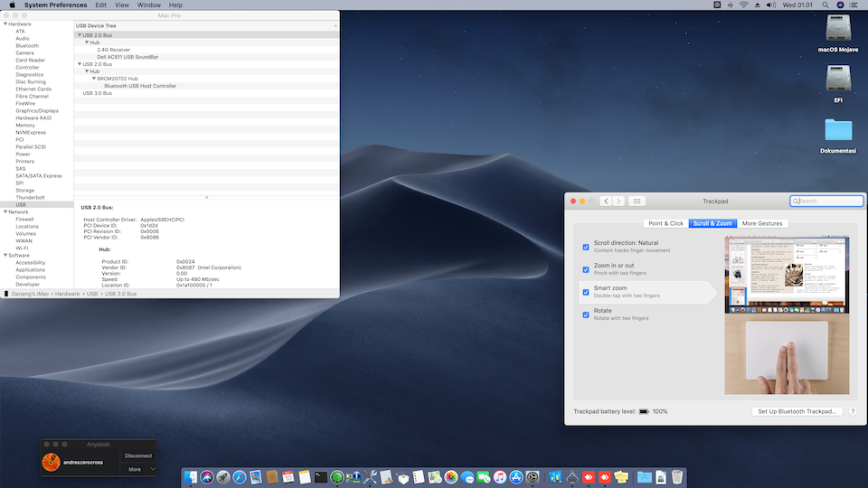Open Finder from the dock
Screen dimensions: 868x488
tap(192, 476)
